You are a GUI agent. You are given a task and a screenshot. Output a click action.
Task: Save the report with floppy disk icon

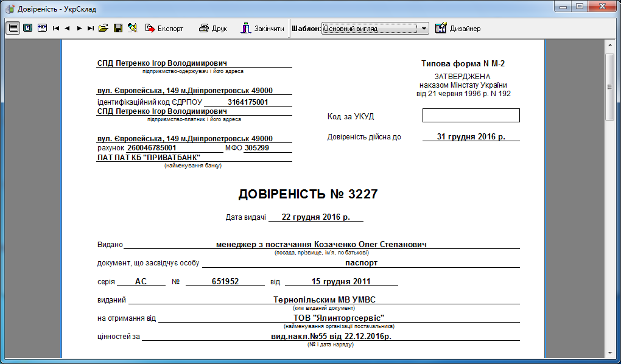pyautogui.click(x=118, y=28)
